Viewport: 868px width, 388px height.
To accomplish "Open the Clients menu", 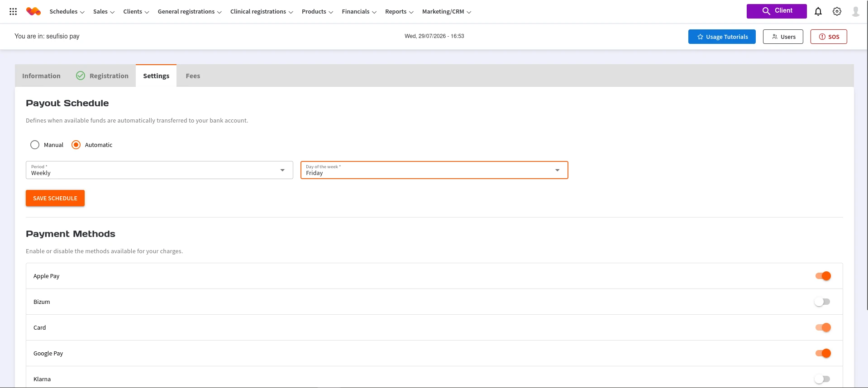I will tap(136, 12).
